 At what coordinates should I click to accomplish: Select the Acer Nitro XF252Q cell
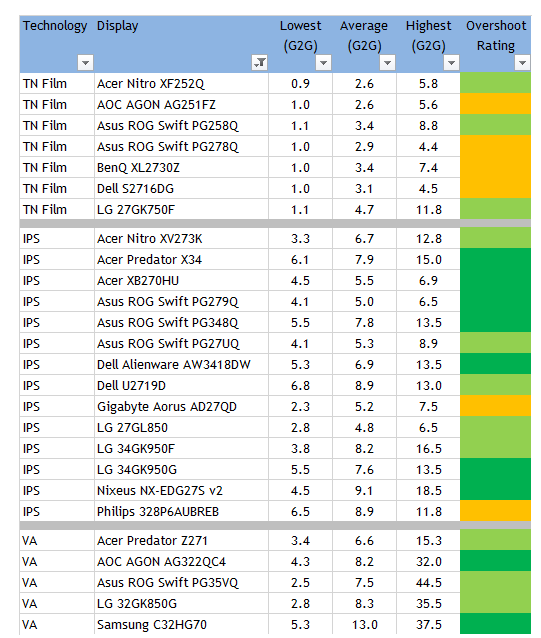point(181,84)
